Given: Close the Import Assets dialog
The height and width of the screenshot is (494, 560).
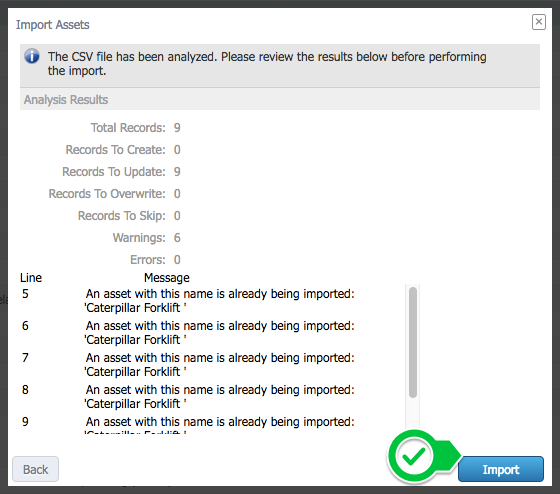Looking at the screenshot, I should (539, 22).
